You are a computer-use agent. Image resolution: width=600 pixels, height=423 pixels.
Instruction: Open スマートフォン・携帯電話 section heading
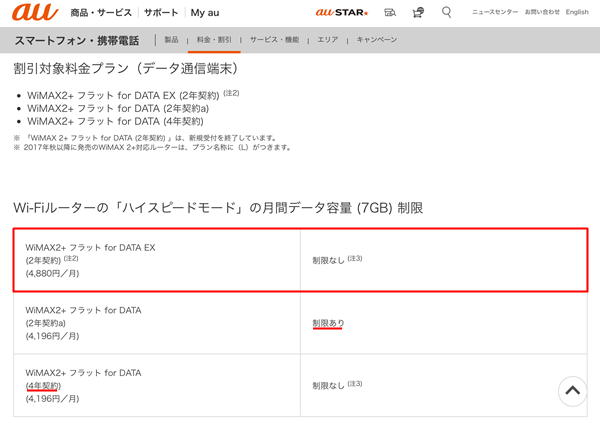(x=77, y=40)
